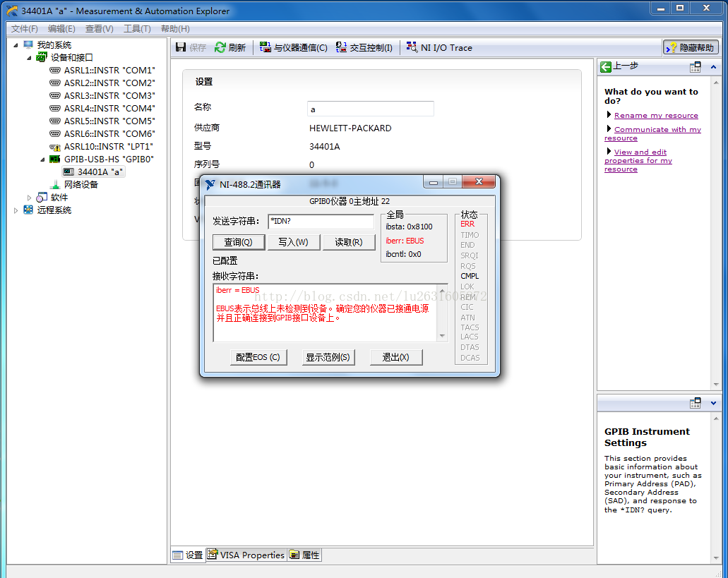Open the Communicate with my resource link
The height and width of the screenshot is (578, 728).
(653, 133)
